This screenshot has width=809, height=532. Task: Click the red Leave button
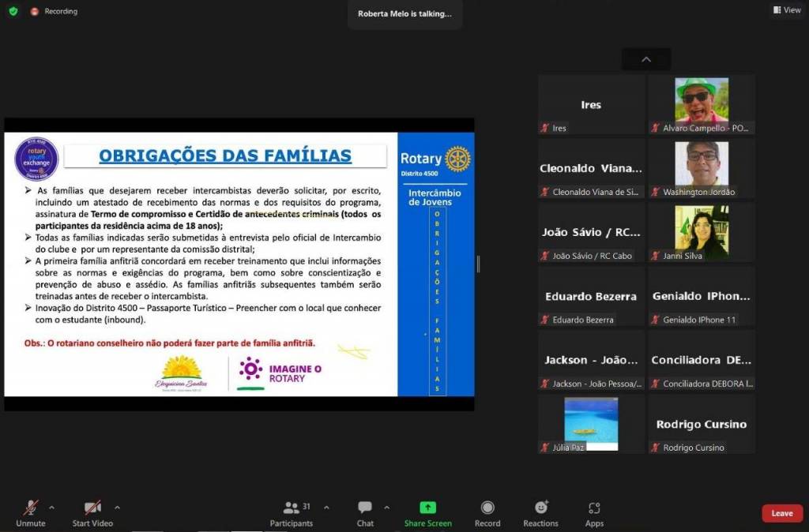[781, 513]
